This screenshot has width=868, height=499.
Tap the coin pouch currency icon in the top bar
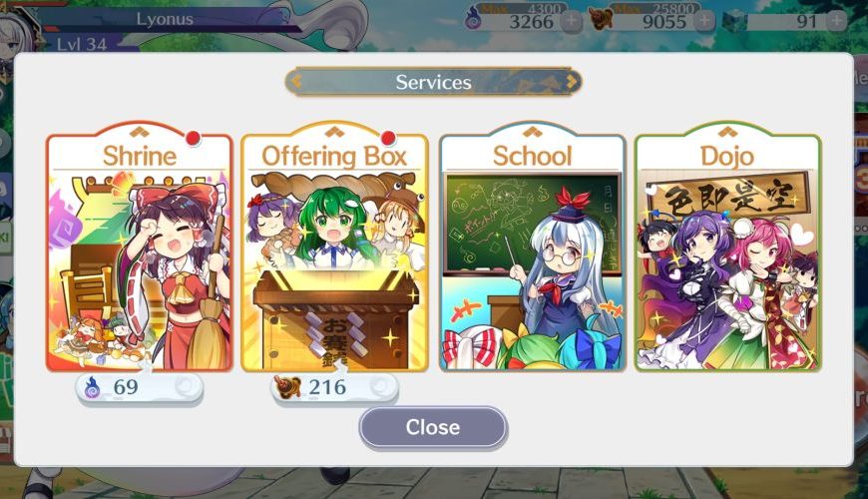600,18
